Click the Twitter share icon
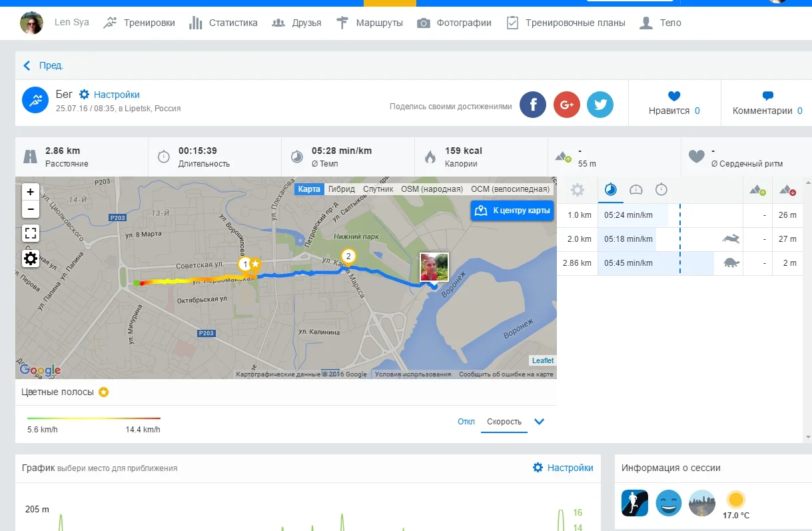 click(x=600, y=105)
